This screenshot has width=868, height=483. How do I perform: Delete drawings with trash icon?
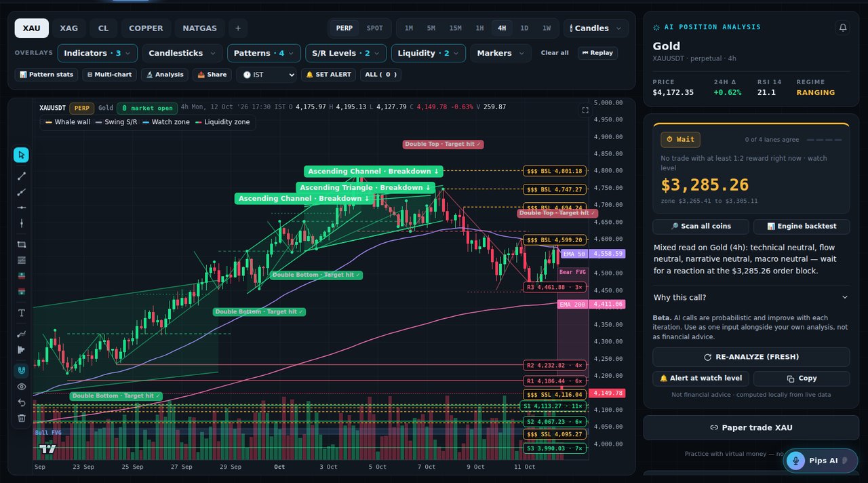21,418
